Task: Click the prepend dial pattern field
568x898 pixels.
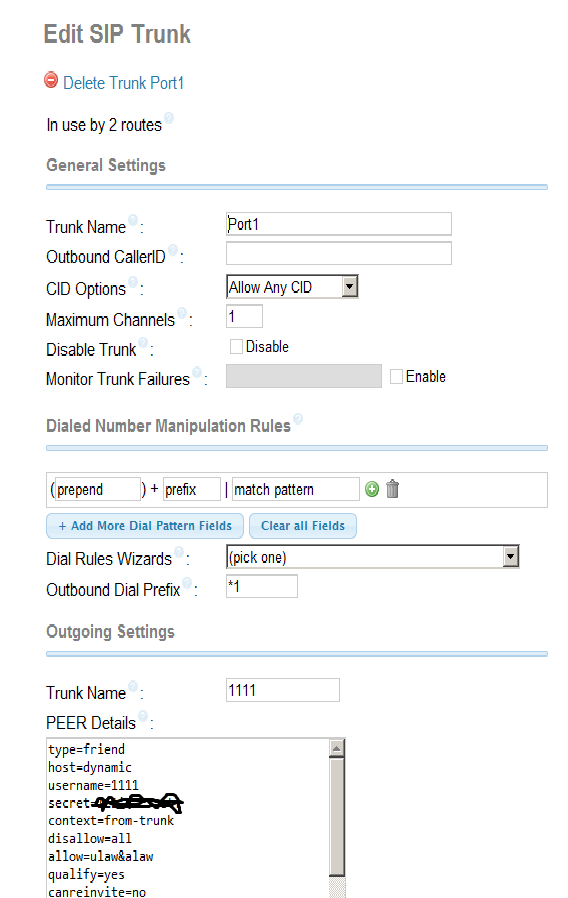Action: click(97, 490)
